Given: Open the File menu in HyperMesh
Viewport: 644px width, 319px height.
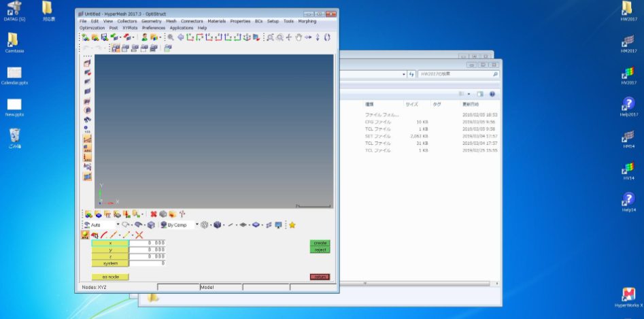Looking at the screenshot, I should tap(83, 21).
